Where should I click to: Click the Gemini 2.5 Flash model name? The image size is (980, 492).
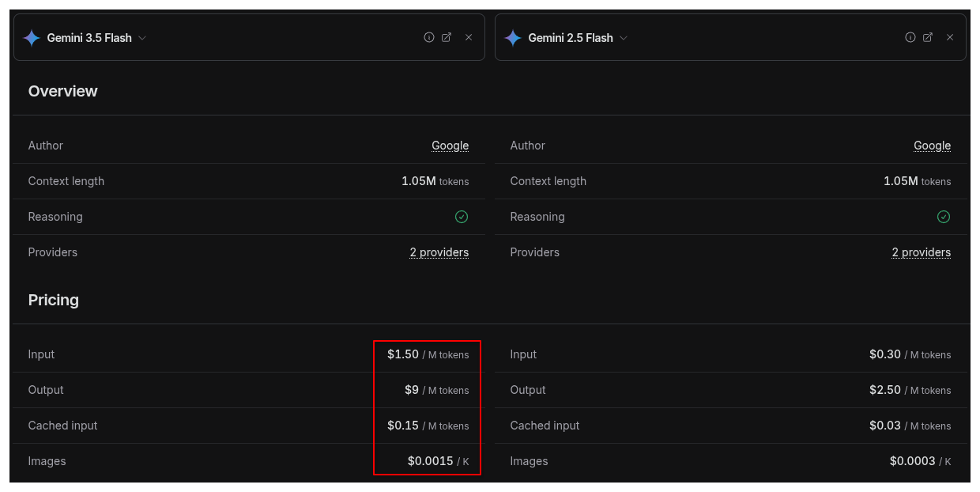click(571, 38)
